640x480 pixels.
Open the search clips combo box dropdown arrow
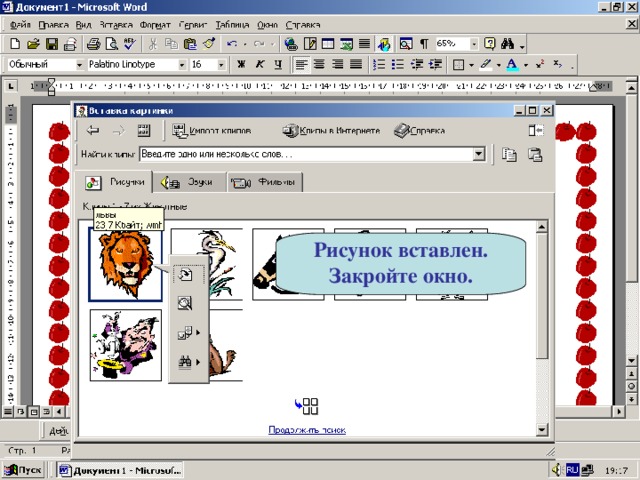pos(479,154)
